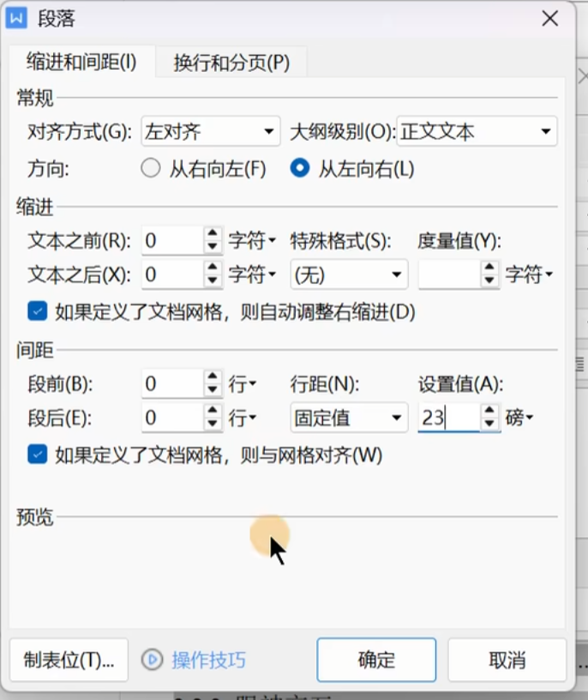
Task: Increase the 设置值(A) with up arrow
Action: click(x=489, y=410)
